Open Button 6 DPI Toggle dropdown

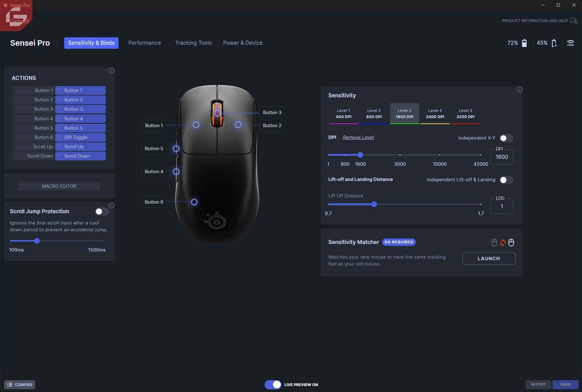(x=80, y=137)
